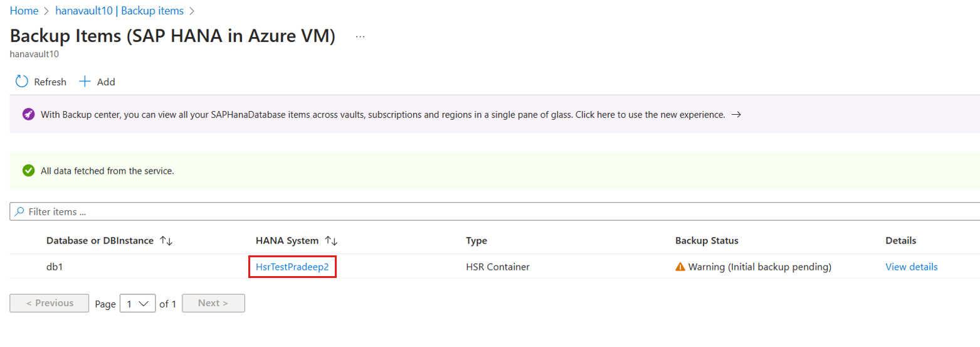Click the Backup center rocket icon

[x=28, y=115]
